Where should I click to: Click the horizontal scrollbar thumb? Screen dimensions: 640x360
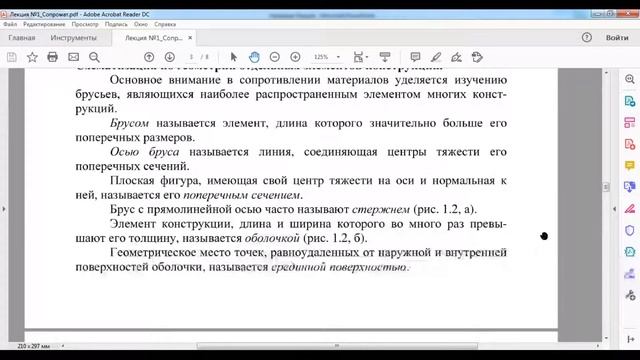point(337,346)
